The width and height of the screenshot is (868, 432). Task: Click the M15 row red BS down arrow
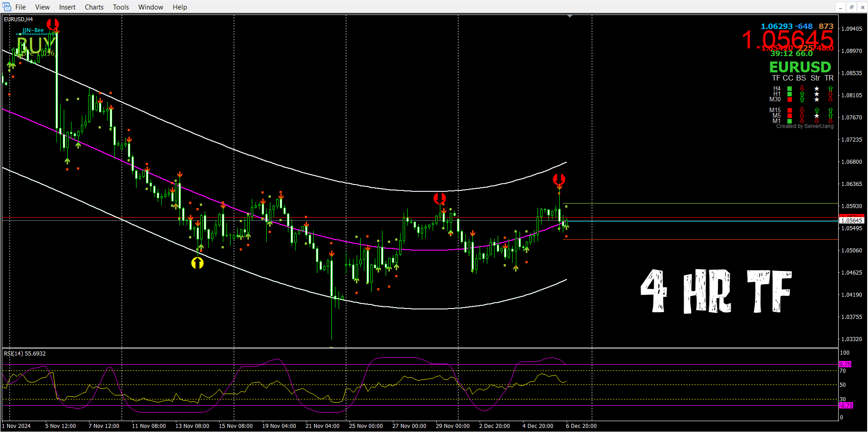pos(802,110)
